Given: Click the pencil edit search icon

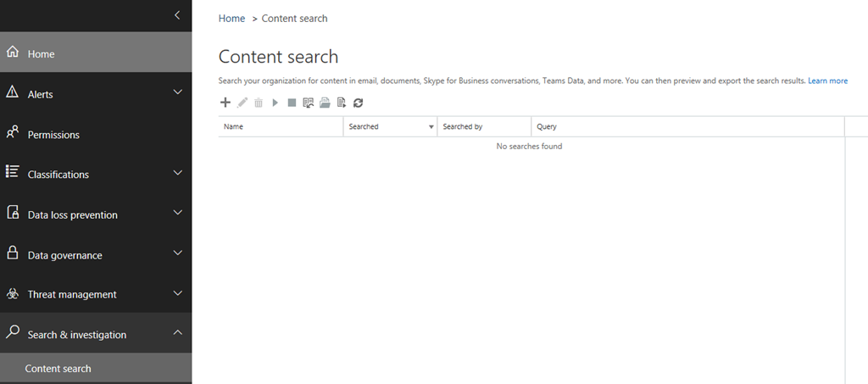Looking at the screenshot, I should 242,103.
